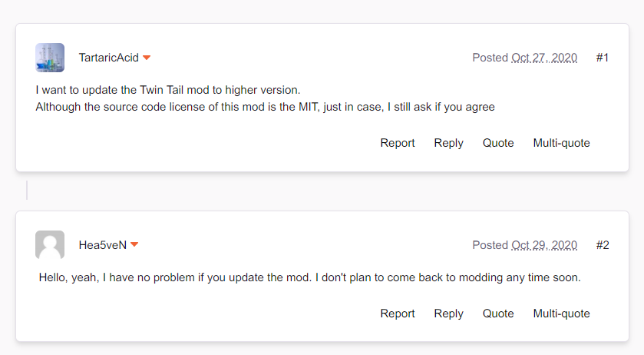
Task: Expand the orange arrow beside Hea5veN
Action: point(134,245)
